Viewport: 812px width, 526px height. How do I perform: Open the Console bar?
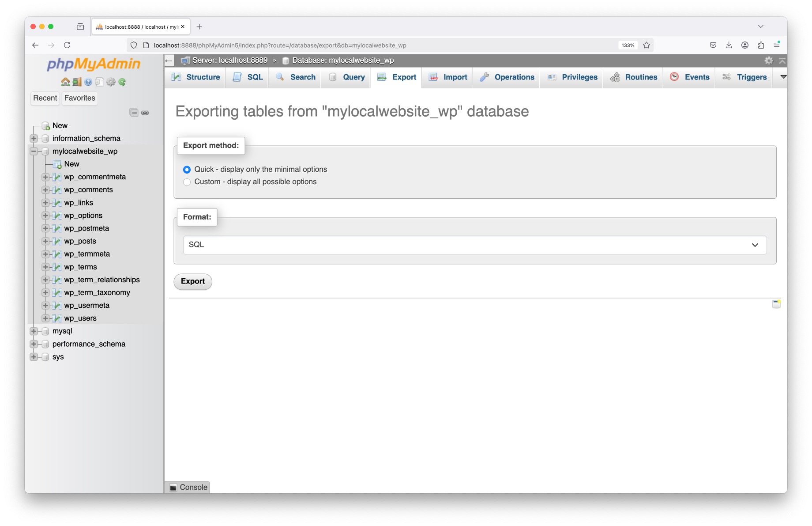[x=188, y=487]
